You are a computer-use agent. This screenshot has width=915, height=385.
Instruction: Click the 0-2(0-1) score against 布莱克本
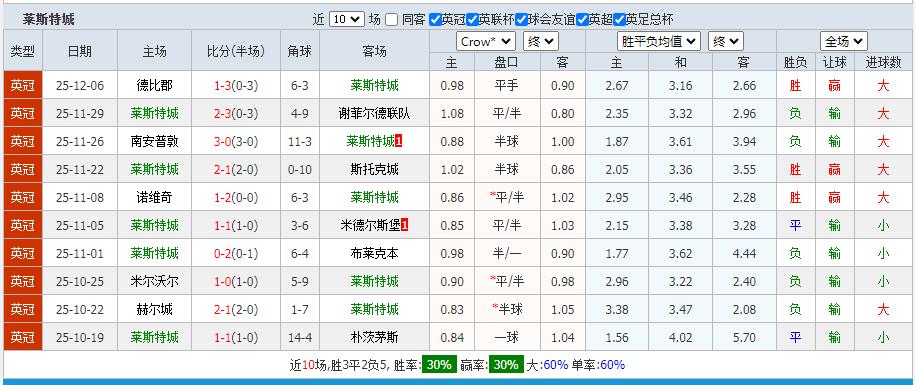point(236,254)
